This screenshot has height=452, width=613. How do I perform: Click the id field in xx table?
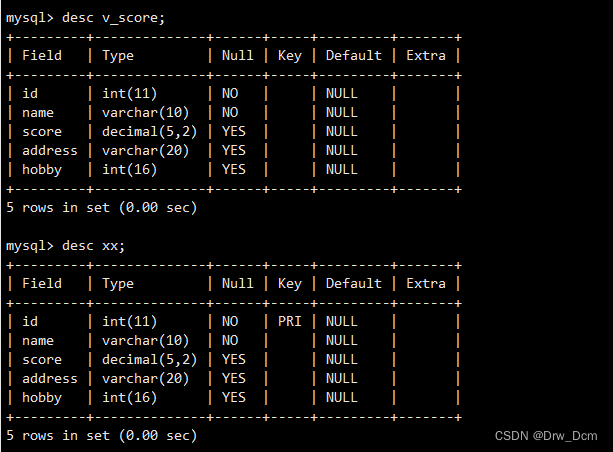click(x=30, y=321)
